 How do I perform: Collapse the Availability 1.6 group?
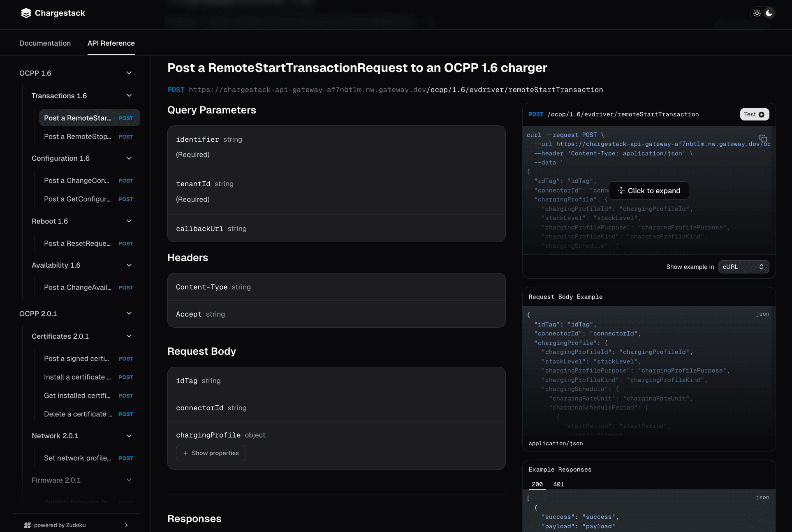[x=129, y=265]
